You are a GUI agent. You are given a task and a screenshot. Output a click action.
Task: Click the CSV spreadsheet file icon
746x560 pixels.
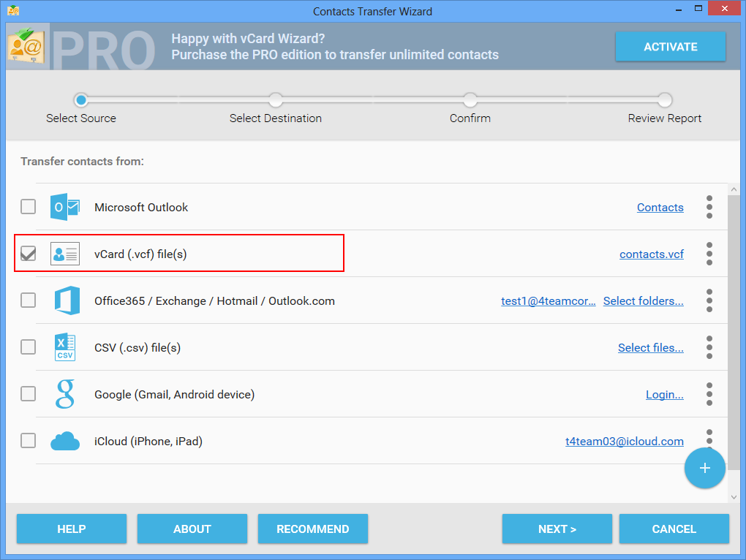(x=65, y=347)
